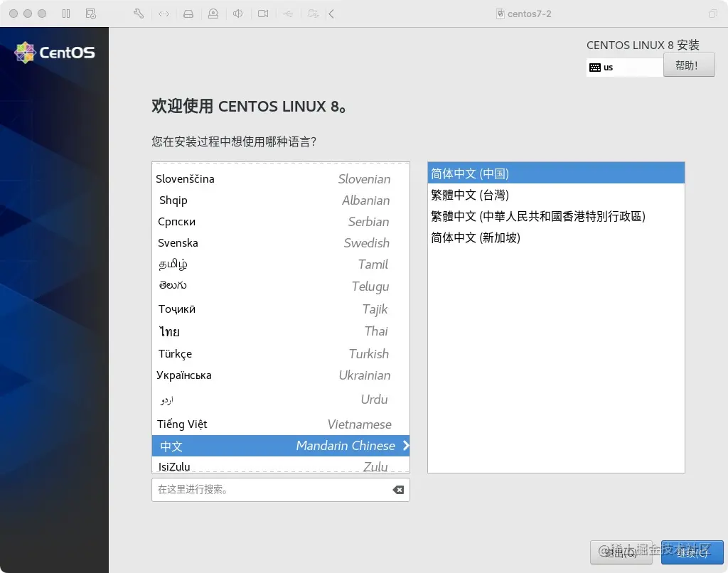Click the sound output speaker icon

pos(237,13)
